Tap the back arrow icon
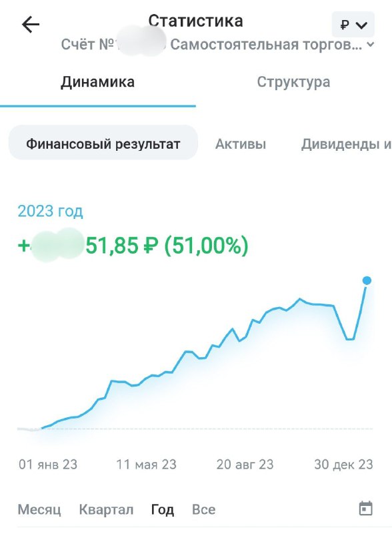The height and width of the screenshot is (534, 392). tap(31, 25)
